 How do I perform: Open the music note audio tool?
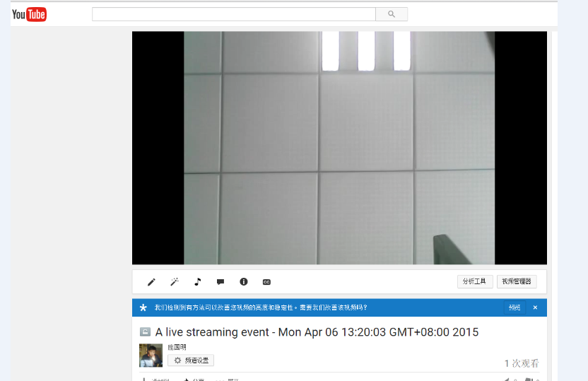pos(198,281)
